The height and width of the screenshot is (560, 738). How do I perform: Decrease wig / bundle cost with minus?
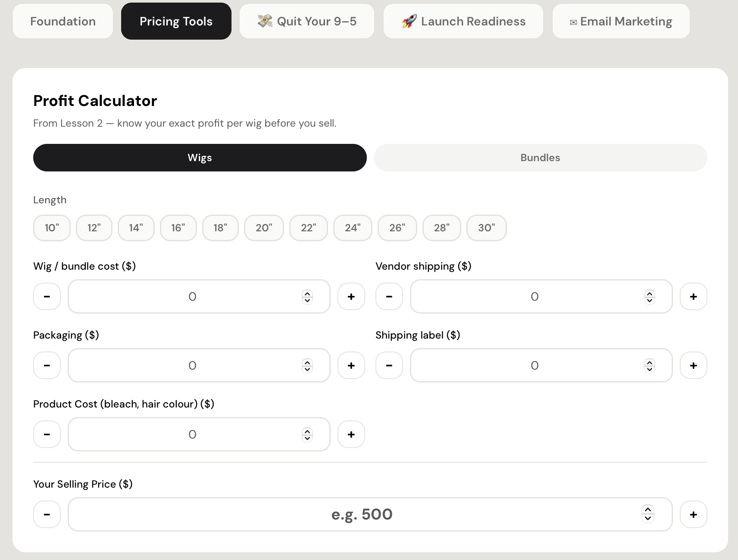(x=47, y=296)
